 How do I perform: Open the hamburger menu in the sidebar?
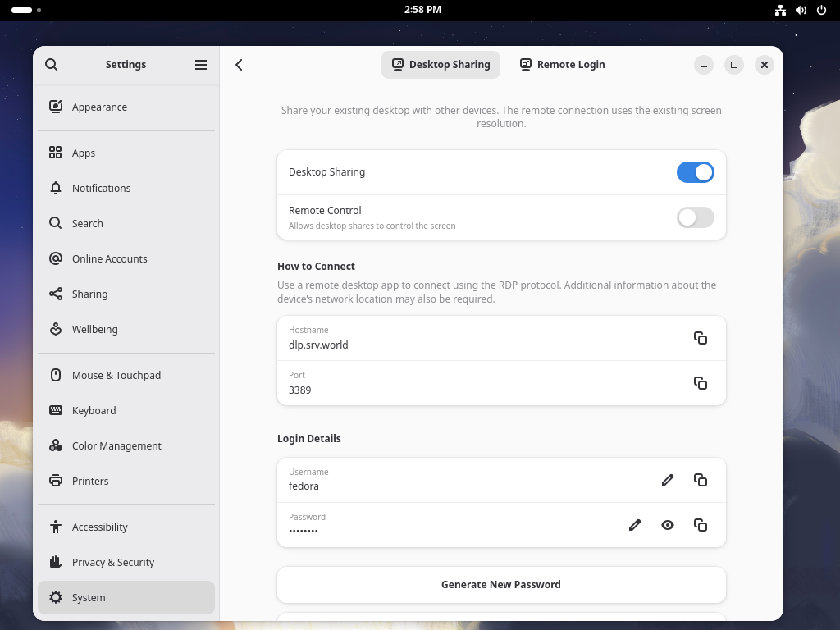point(200,64)
